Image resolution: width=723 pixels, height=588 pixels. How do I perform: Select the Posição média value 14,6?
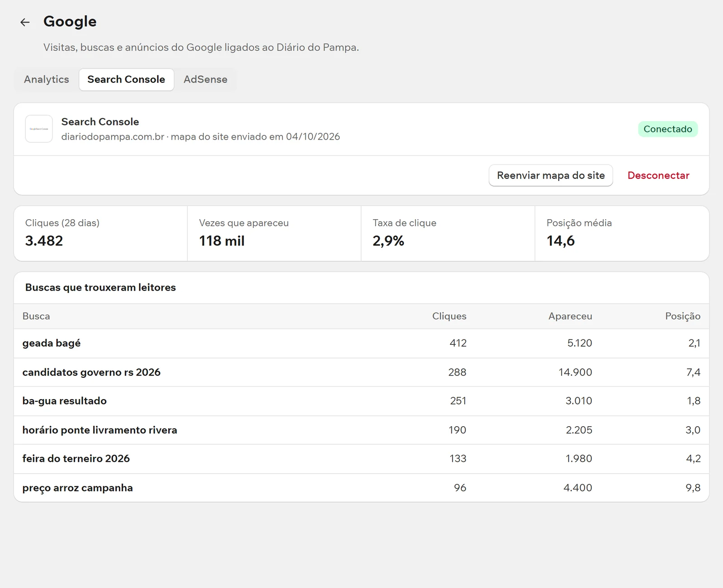pyautogui.click(x=561, y=241)
